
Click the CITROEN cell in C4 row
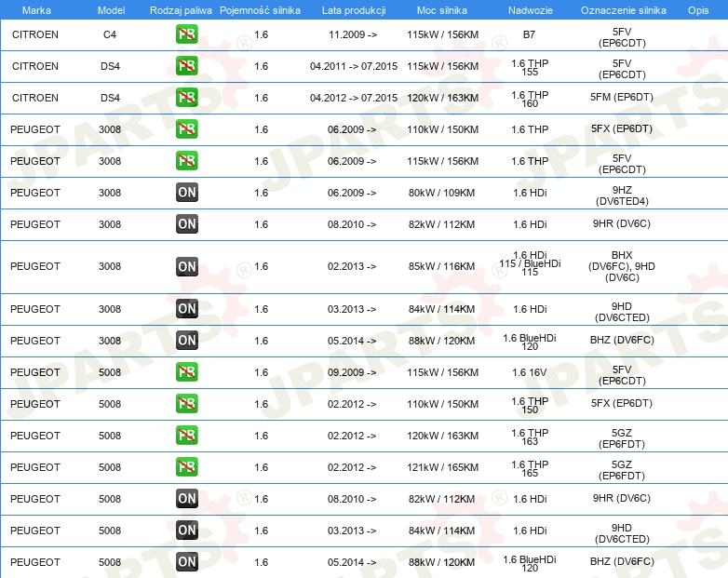pyautogui.click(x=35, y=34)
